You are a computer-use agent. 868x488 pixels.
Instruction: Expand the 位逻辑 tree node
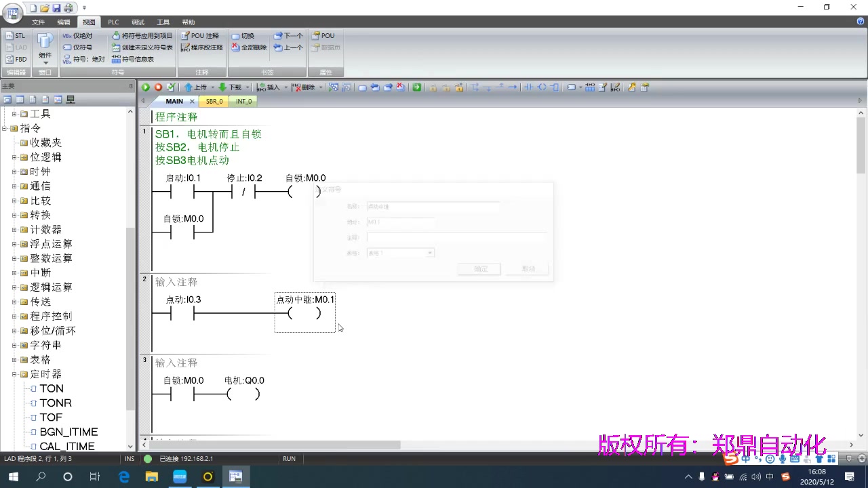point(14,157)
